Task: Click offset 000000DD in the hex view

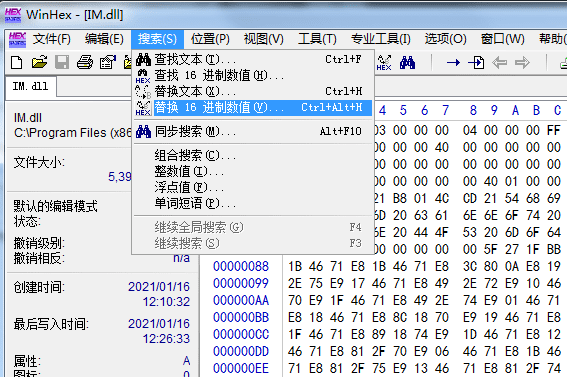Action: point(241,351)
